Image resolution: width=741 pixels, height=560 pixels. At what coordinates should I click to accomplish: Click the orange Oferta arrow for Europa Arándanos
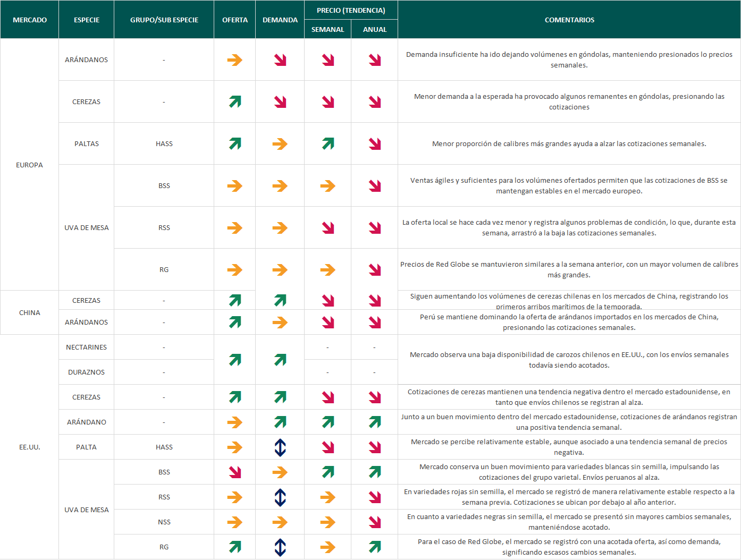[234, 60]
